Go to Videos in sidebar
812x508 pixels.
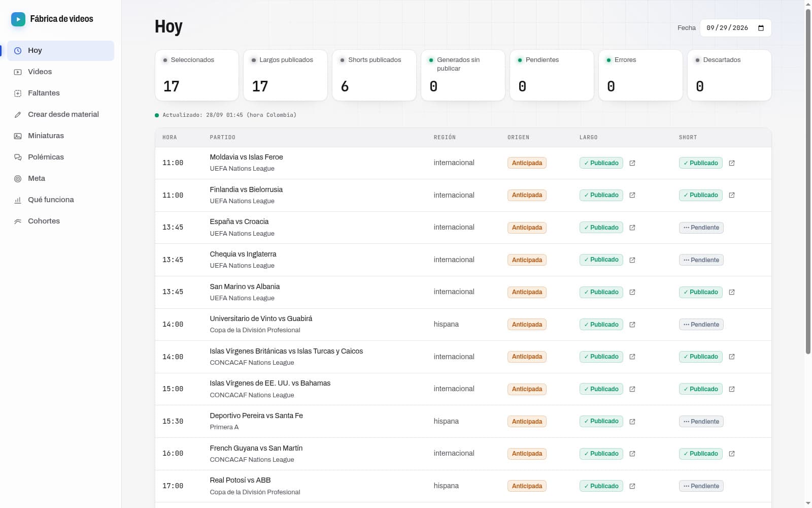(60, 72)
